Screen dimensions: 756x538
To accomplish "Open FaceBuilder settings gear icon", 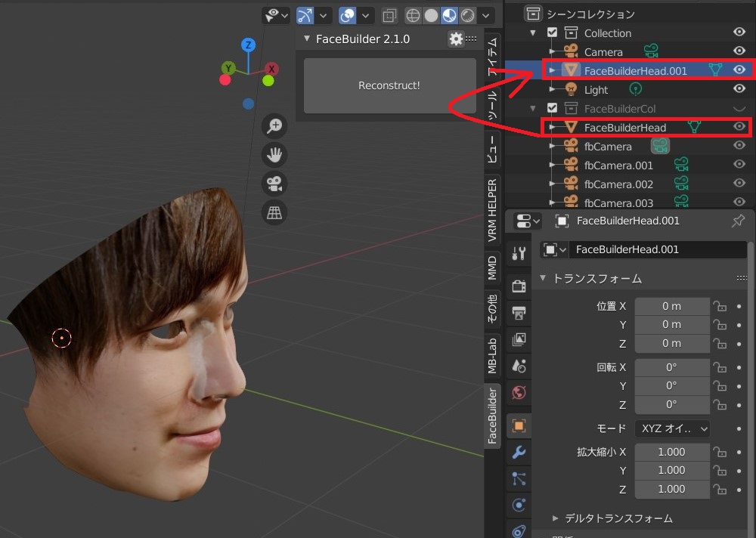I will click(455, 39).
